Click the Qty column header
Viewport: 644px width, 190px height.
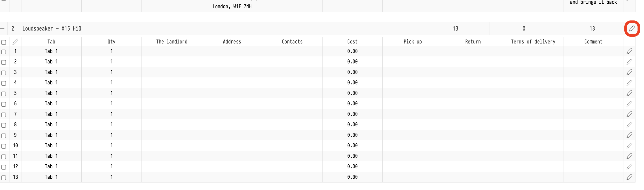111,42
